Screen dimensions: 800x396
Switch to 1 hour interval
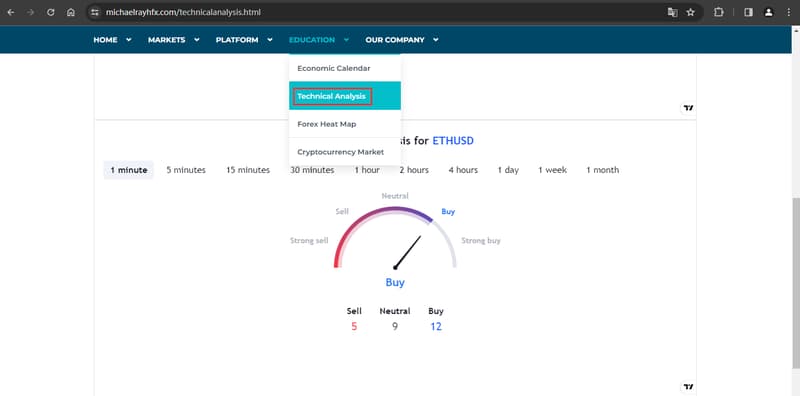pyautogui.click(x=367, y=170)
